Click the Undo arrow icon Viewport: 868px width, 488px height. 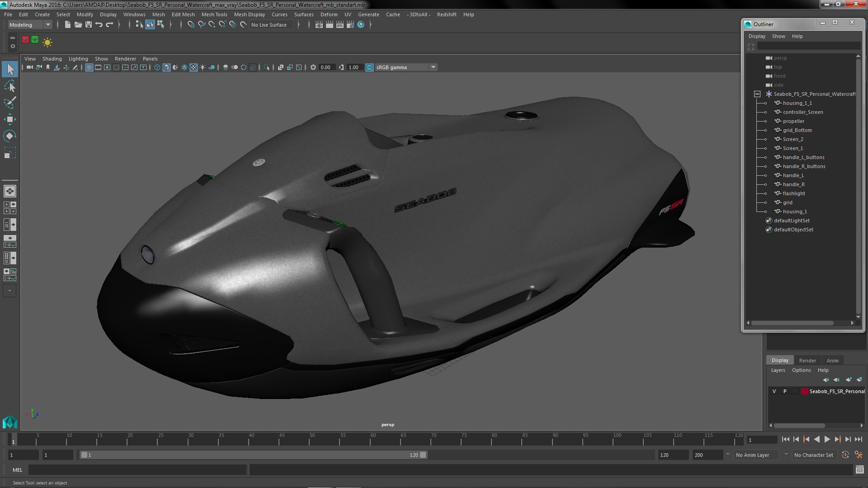coord(99,25)
